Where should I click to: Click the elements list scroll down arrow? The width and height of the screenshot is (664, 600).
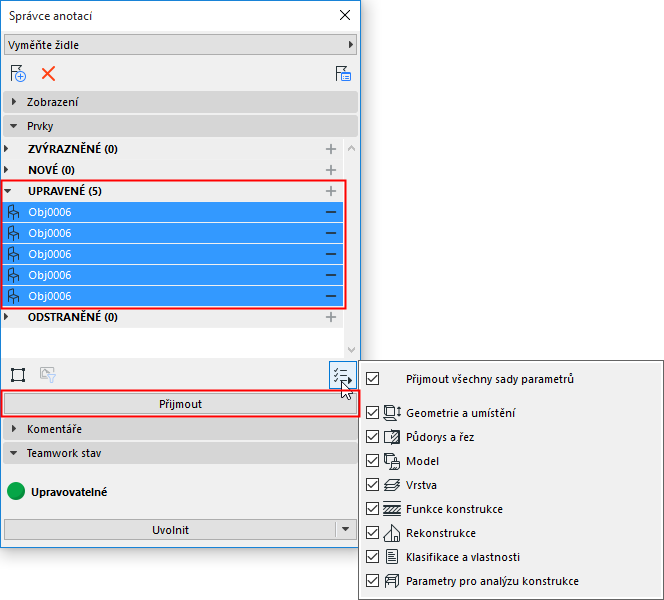[x=351, y=350]
